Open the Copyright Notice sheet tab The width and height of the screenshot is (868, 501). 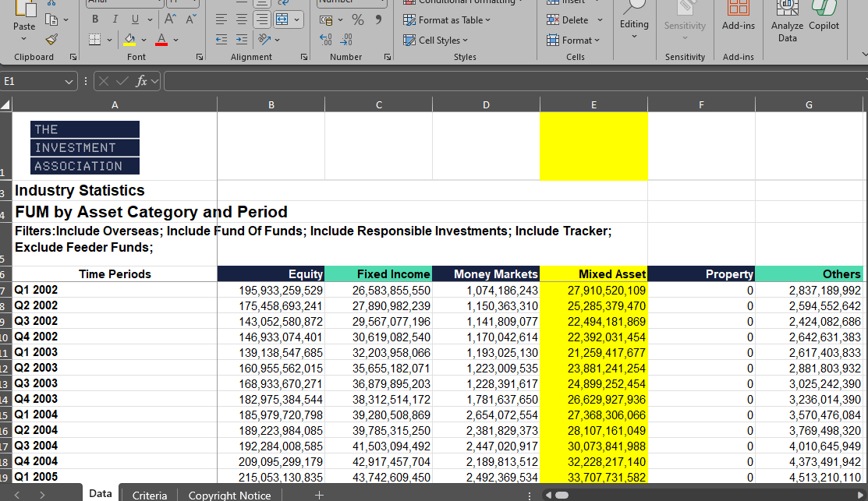(229, 495)
